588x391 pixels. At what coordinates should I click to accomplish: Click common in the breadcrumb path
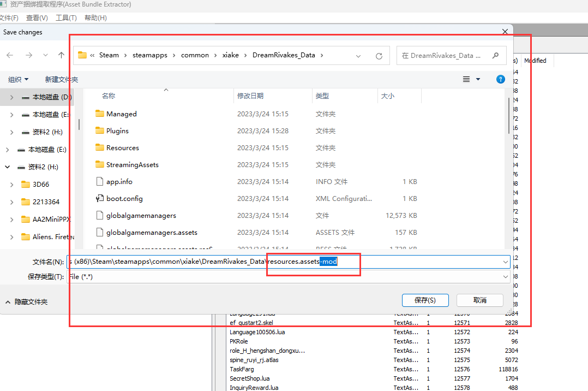pyautogui.click(x=195, y=55)
